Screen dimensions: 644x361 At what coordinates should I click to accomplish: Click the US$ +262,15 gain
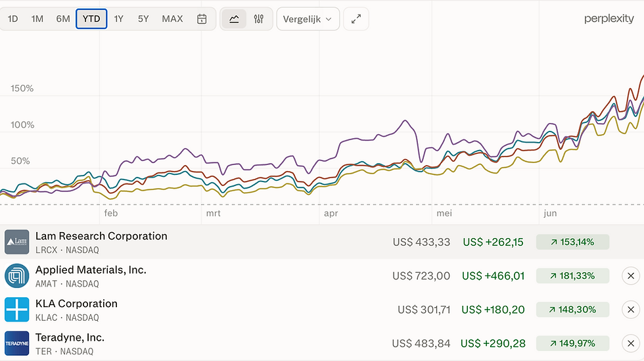click(x=494, y=242)
